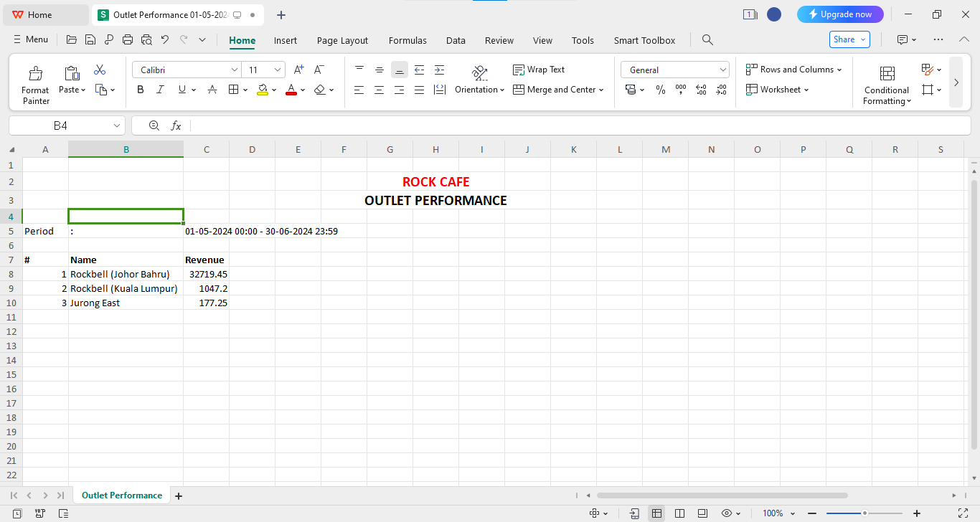Toggle italic formatting
This screenshot has height=522, width=980.
161,90
